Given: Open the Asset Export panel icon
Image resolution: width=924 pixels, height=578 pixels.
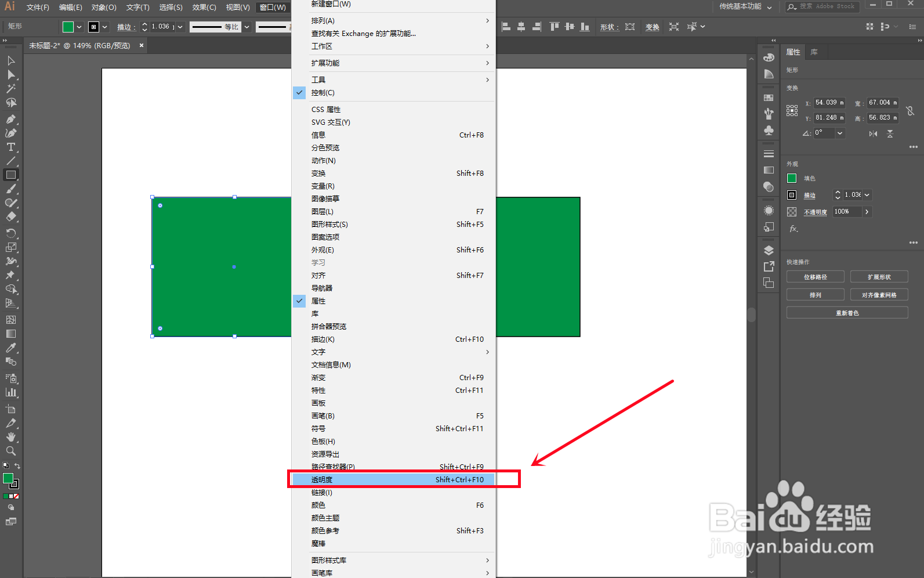Looking at the screenshot, I should (x=769, y=266).
